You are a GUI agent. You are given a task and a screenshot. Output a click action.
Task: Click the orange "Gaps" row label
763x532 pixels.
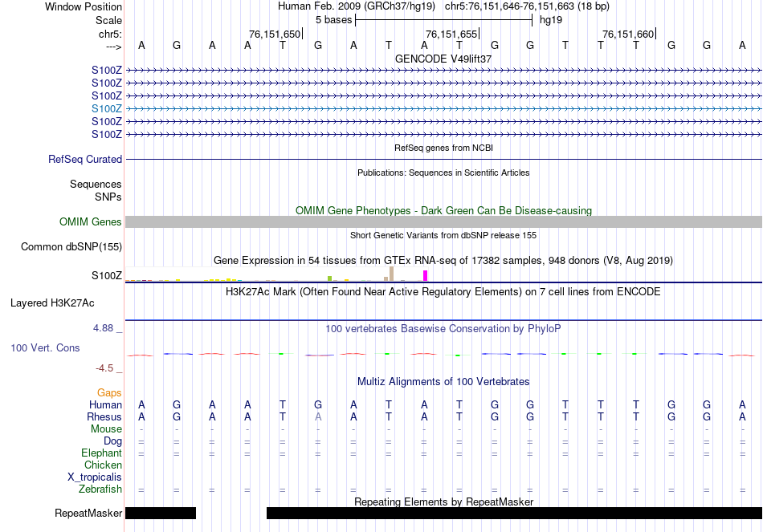[109, 393]
